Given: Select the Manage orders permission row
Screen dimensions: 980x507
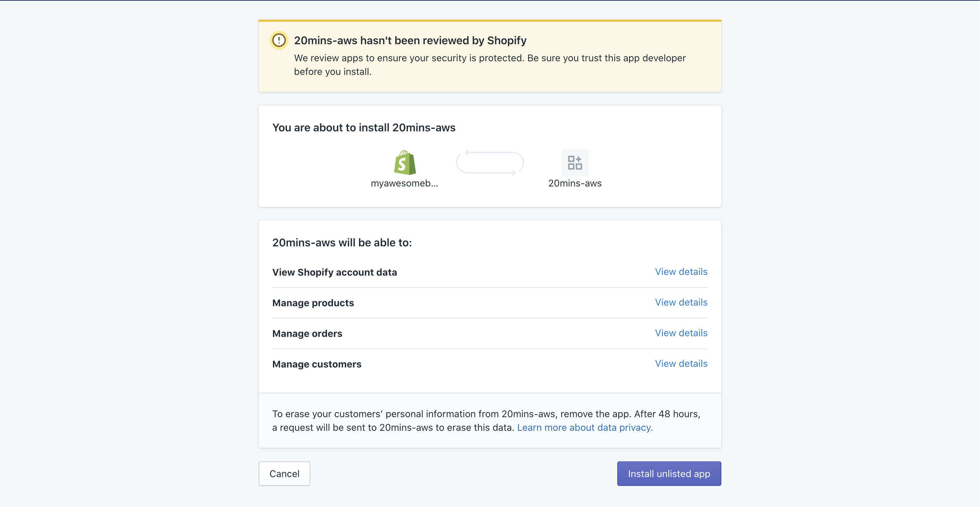Looking at the screenshot, I should (x=490, y=333).
